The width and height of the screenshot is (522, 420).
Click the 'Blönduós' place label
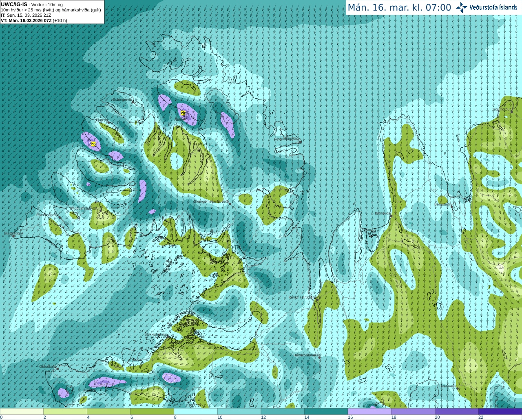pyautogui.click(x=383, y=213)
